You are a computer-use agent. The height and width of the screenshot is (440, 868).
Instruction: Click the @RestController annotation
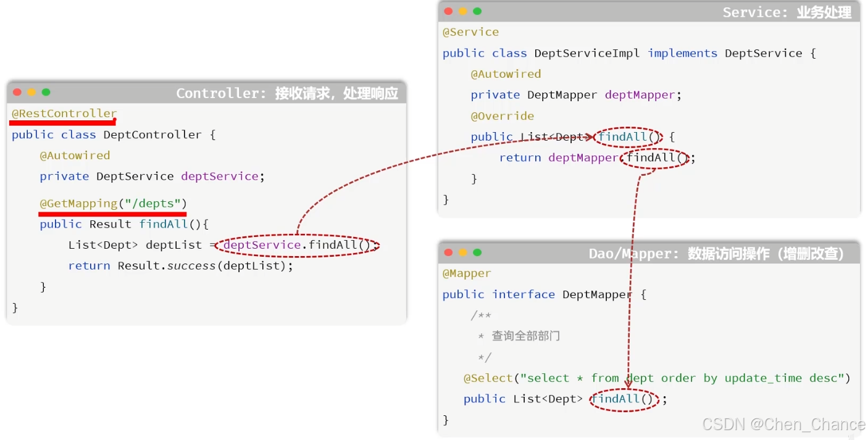click(x=64, y=114)
